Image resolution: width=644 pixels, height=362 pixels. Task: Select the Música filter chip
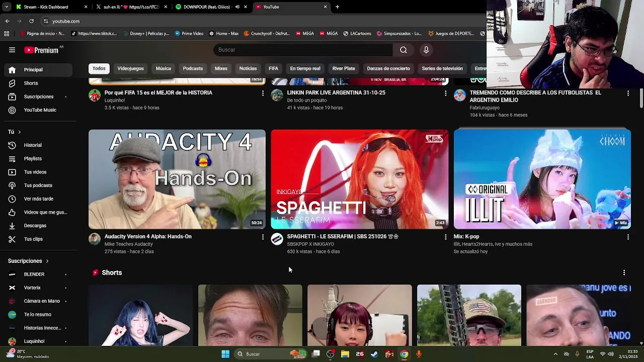click(x=163, y=68)
